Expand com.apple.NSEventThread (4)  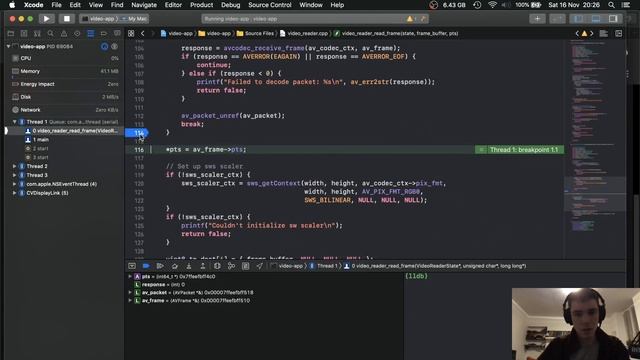[x=14, y=184]
